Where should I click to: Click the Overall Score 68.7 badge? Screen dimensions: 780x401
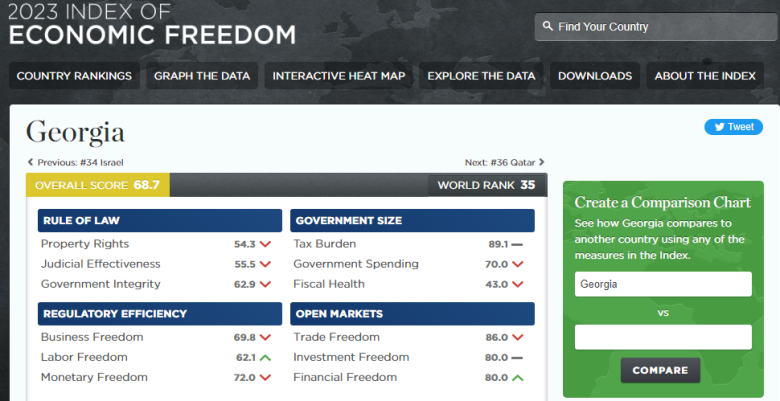(98, 185)
